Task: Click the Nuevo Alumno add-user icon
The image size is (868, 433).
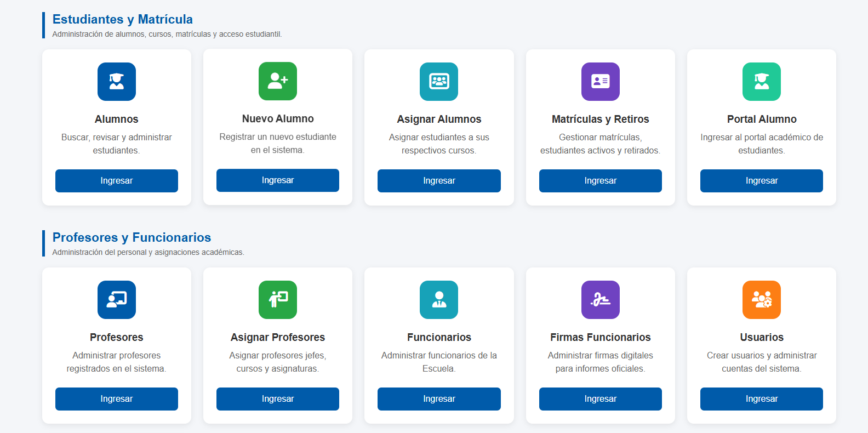Action: pos(278,81)
